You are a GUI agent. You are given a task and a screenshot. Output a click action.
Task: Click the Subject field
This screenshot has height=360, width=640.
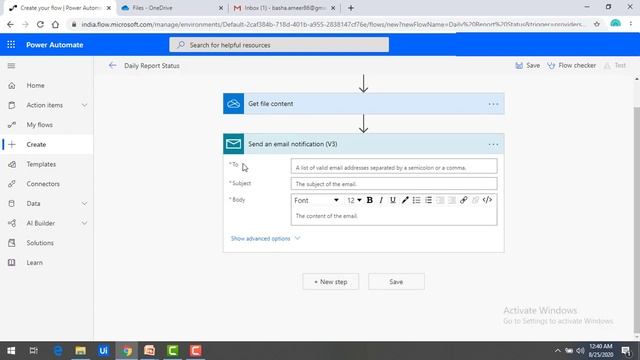(394, 184)
